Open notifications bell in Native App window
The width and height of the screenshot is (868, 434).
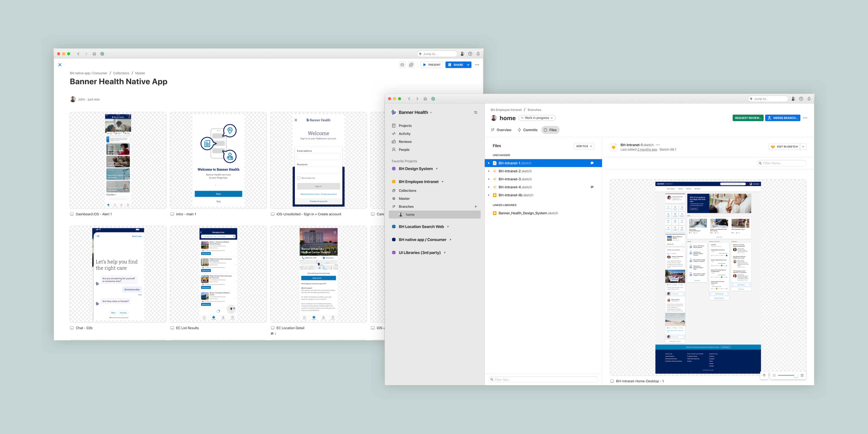click(478, 54)
